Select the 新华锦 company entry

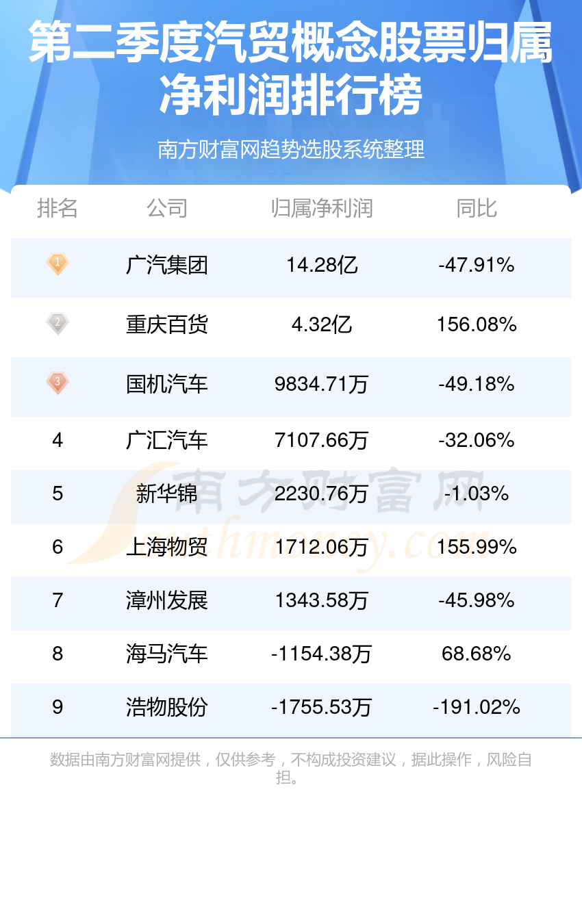[167, 493]
